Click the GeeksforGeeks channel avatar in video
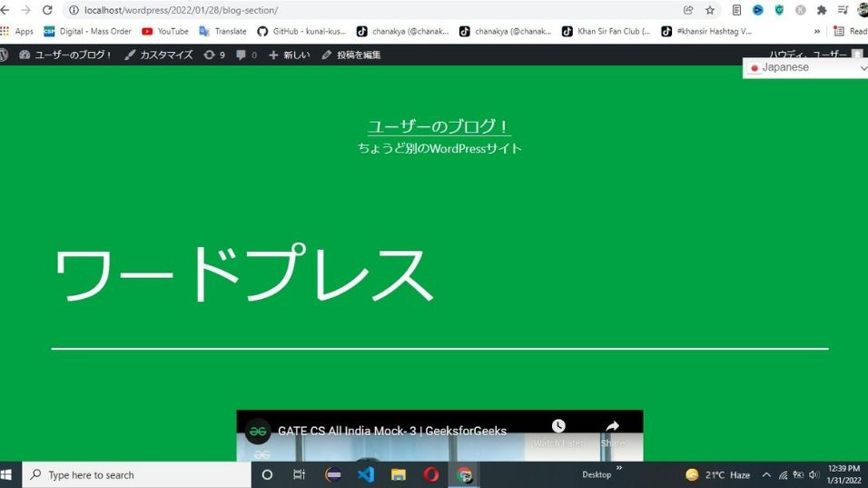This screenshot has width=868, height=488. pos(258,432)
